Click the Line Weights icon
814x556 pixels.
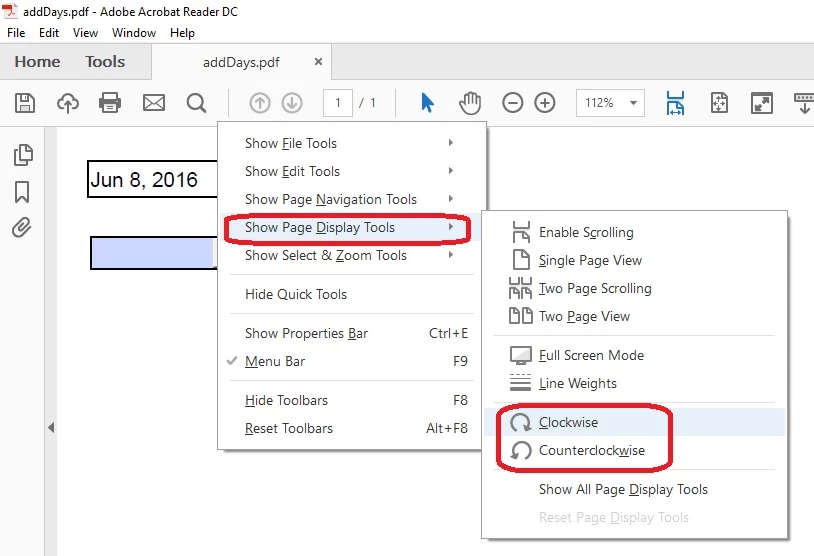point(520,383)
